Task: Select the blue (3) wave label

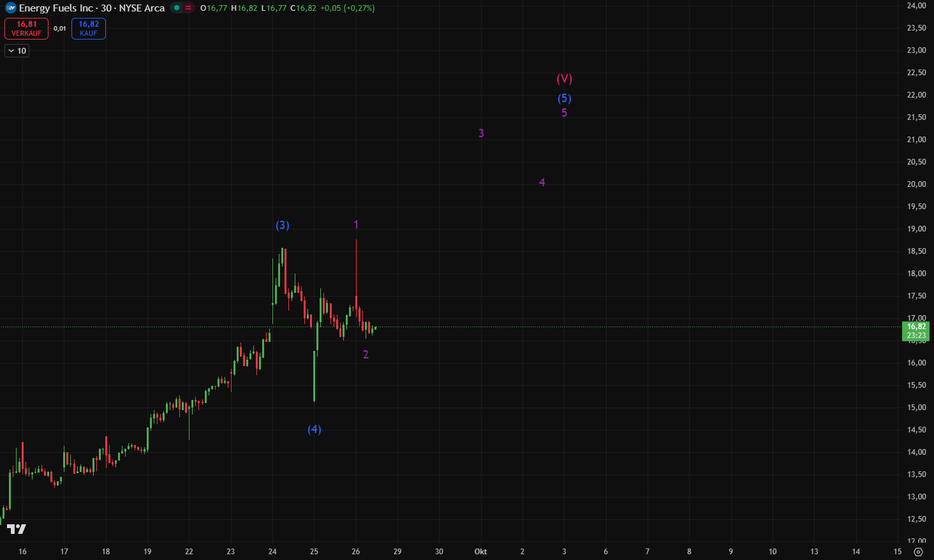Action: (282, 225)
